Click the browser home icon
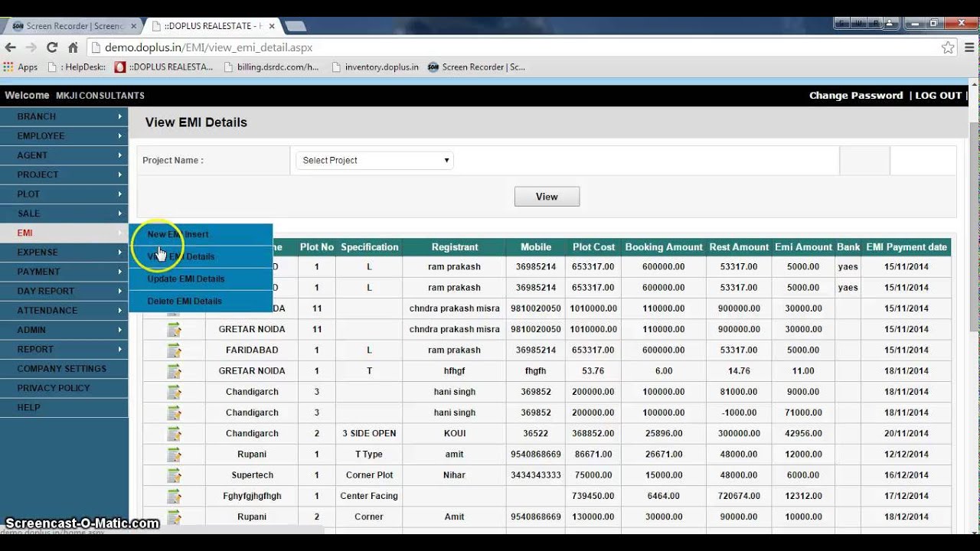 [x=73, y=47]
